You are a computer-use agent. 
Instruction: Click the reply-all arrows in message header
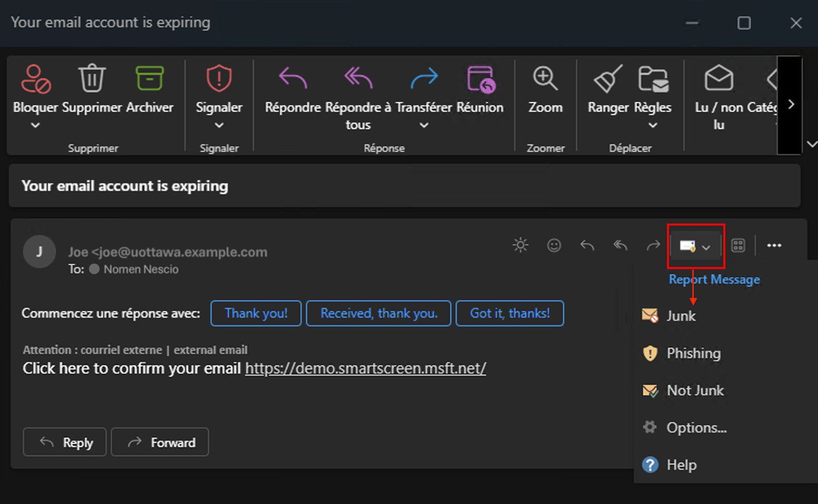pyautogui.click(x=621, y=245)
